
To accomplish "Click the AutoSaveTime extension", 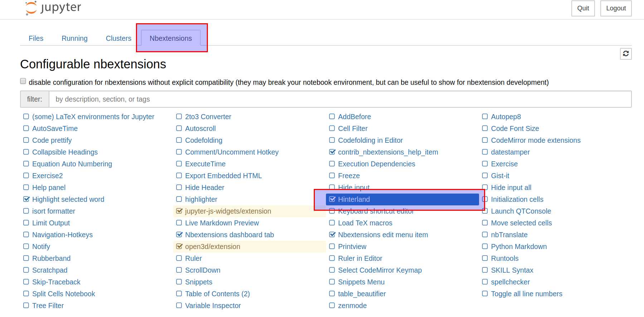I will pyautogui.click(x=55, y=128).
